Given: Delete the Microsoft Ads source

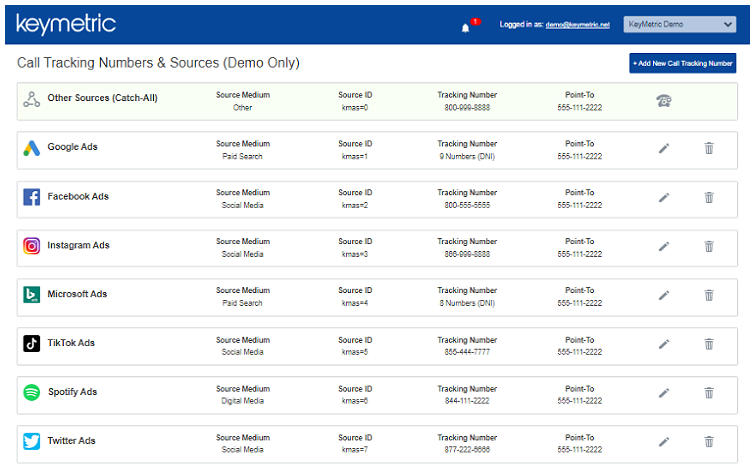Looking at the screenshot, I should click(709, 295).
